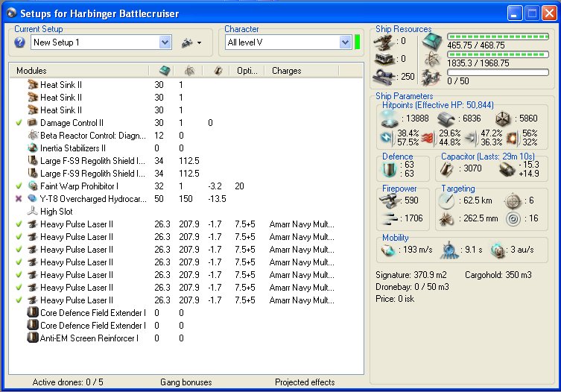Click the Beta Reactor Control module icon
Image resolution: width=561 pixels, height=392 pixels.
[33, 135]
